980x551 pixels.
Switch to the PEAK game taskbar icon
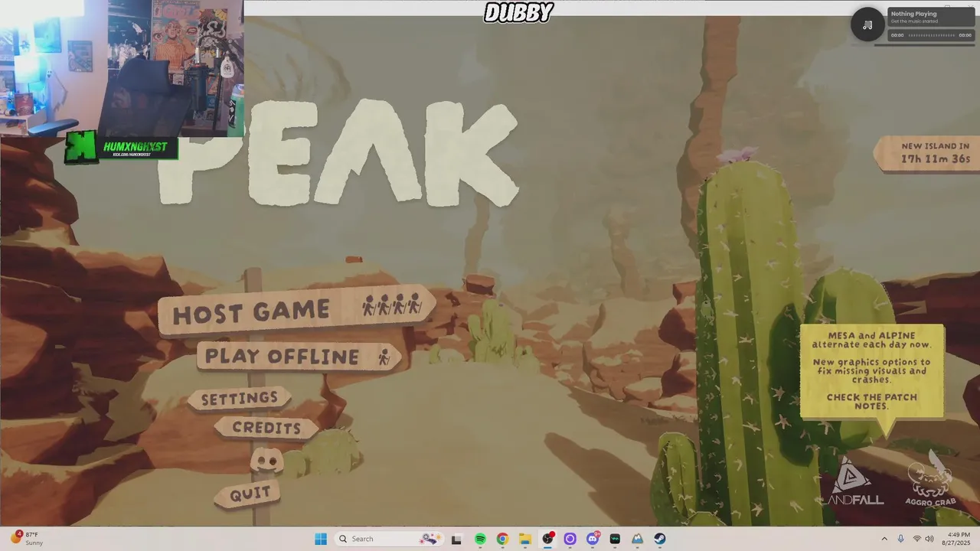[x=637, y=539]
